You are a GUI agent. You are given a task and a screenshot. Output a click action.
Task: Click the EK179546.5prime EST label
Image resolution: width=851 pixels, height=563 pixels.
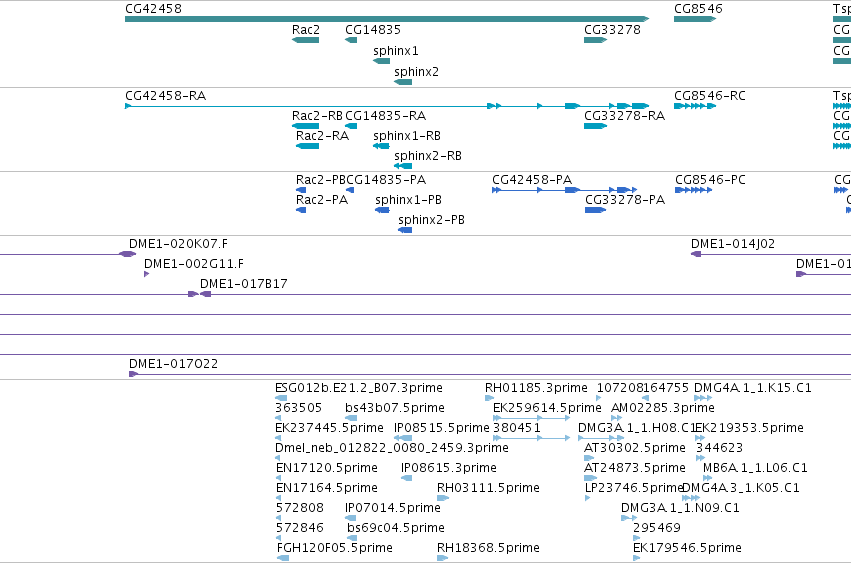[x=687, y=548]
